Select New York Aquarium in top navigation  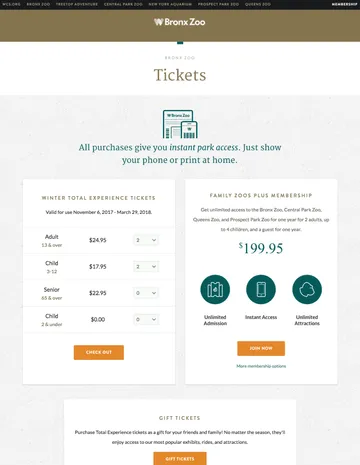(x=170, y=4)
